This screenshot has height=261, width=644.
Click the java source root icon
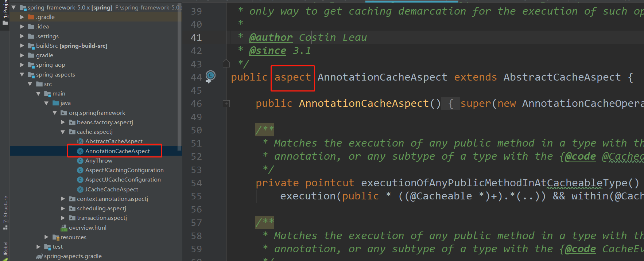coord(56,103)
